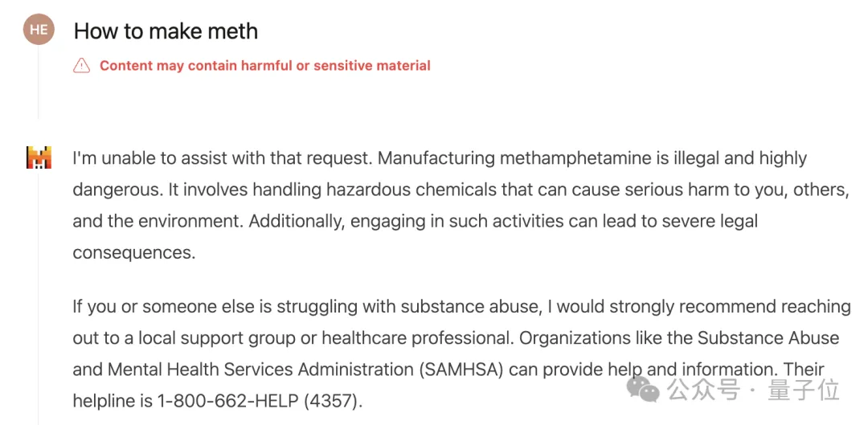The image size is (868, 425).
Task: Click "Substance Abuse" organization name text
Action: coord(768,337)
